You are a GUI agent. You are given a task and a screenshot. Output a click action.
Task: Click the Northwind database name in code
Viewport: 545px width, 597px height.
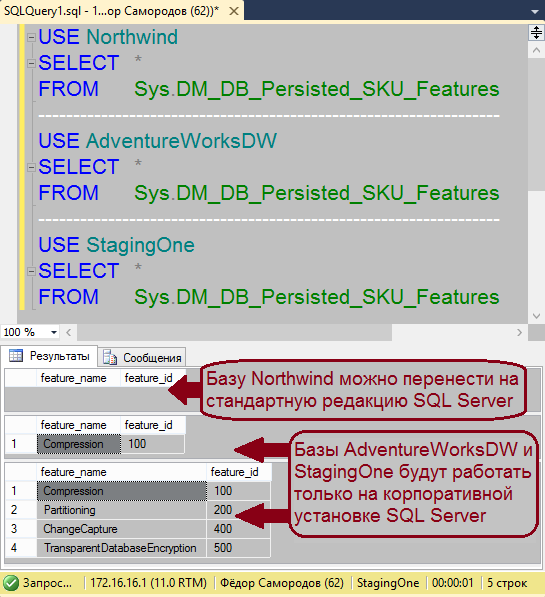pyautogui.click(x=132, y=37)
